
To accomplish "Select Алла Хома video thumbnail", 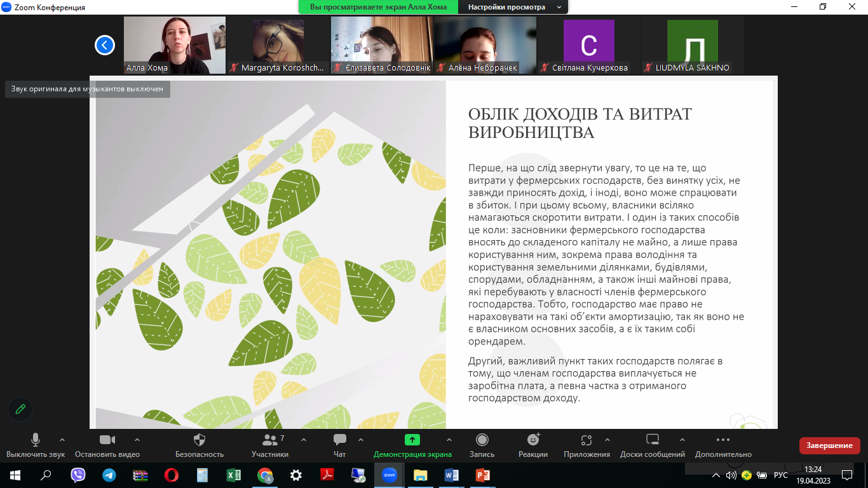I will (175, 45).
